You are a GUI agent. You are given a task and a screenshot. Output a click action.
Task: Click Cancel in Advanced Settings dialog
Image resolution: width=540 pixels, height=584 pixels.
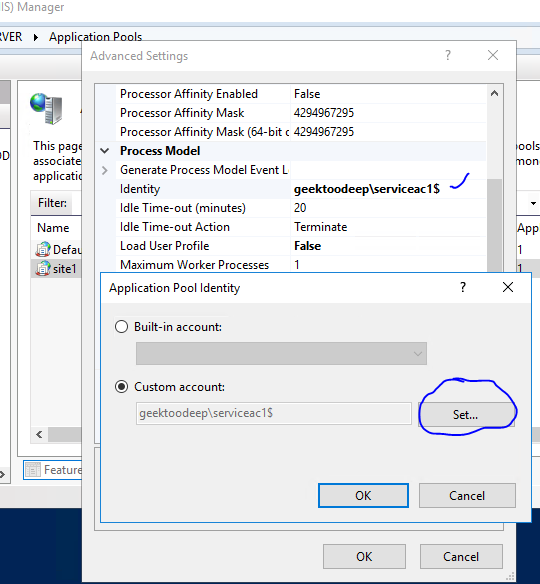(461, 556)
